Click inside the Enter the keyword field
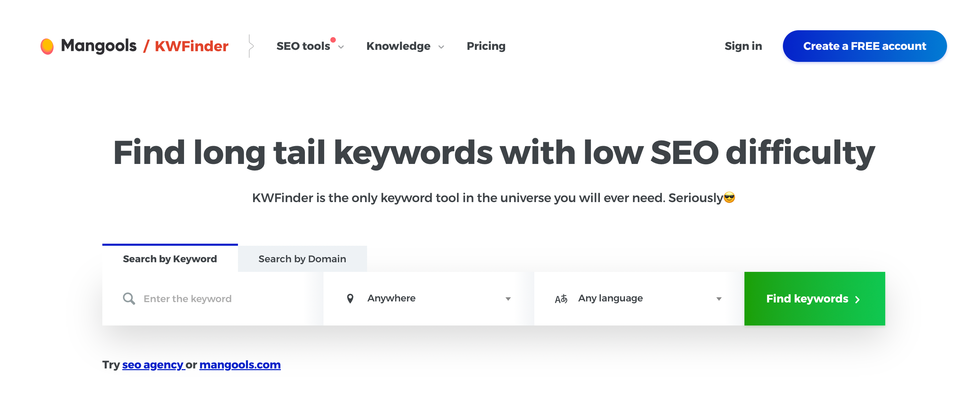Image resolution: width=980 pixels, height=420 pixels. tap(209, 298)
